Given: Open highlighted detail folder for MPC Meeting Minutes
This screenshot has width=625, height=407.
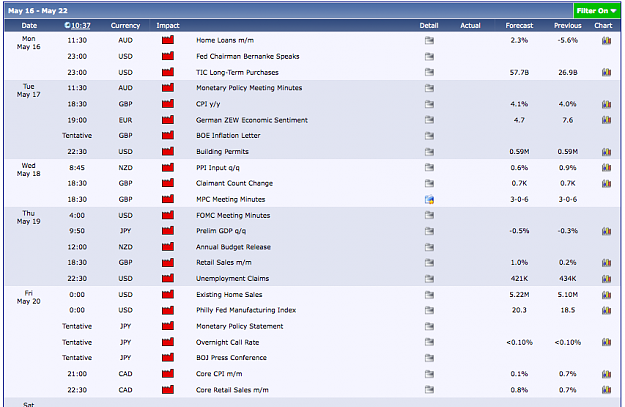Looking at the screenshot, I should tap(429, 199).
